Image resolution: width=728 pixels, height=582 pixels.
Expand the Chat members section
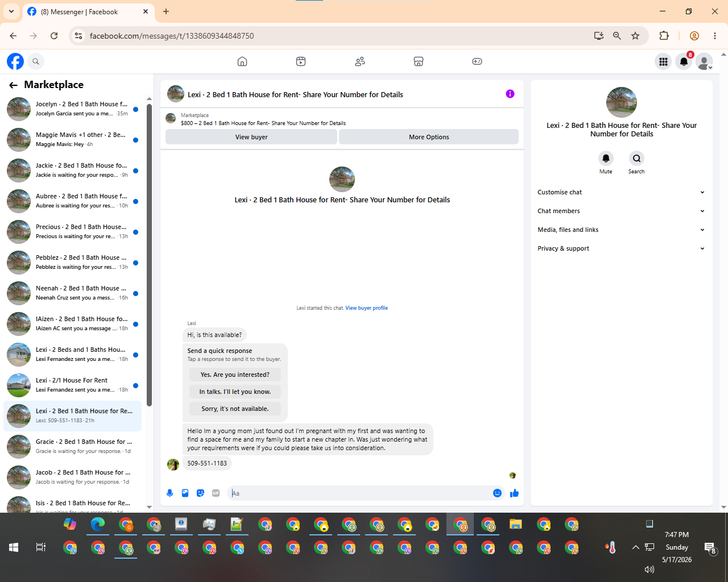[621, 211]
